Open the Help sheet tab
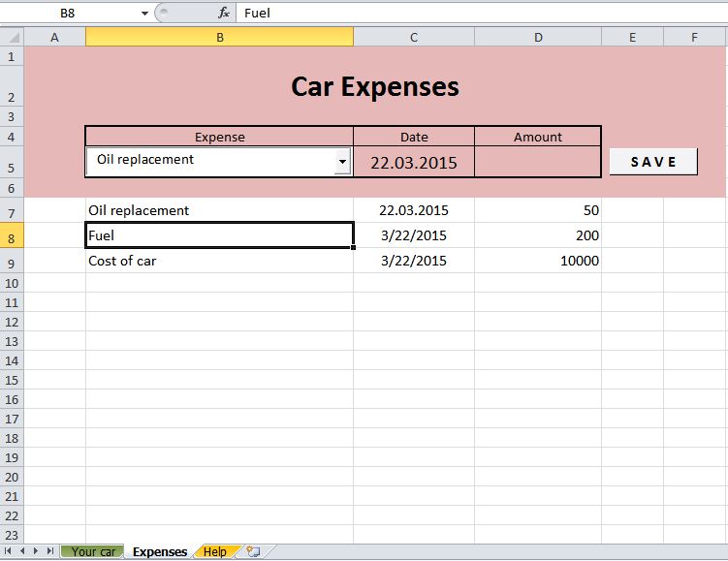The height and width of the screenshot is (561, 728). pyautogui.click(x=215, y=552)
